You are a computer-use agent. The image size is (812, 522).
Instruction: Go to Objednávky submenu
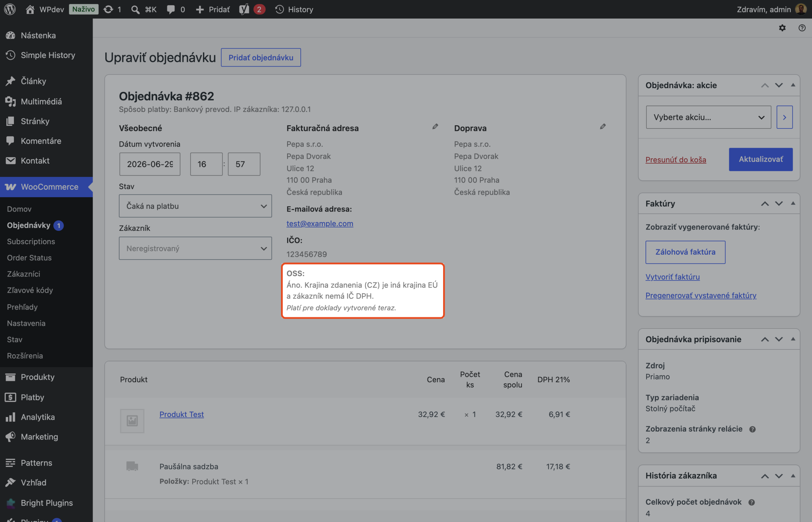29,225
